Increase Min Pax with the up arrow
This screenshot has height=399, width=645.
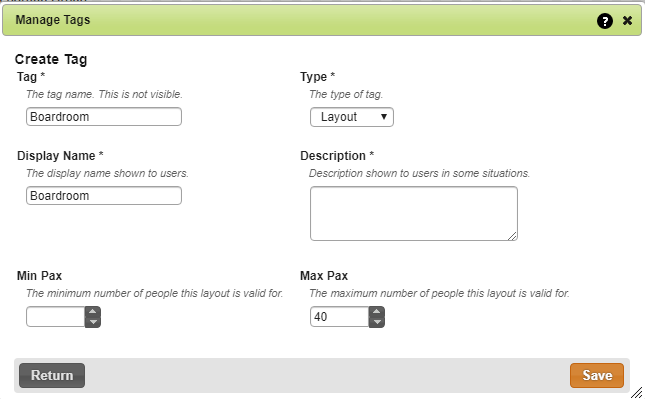(x=93, y=312)
